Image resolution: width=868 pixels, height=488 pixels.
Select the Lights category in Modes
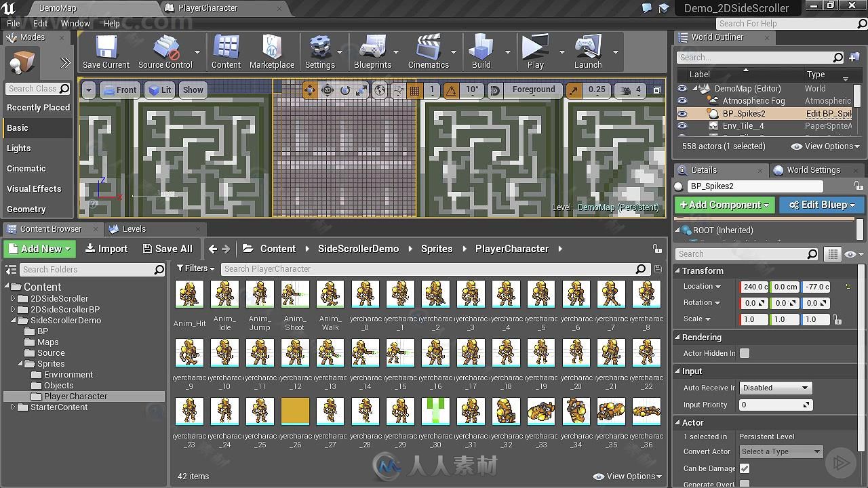(x=37, y=148)
